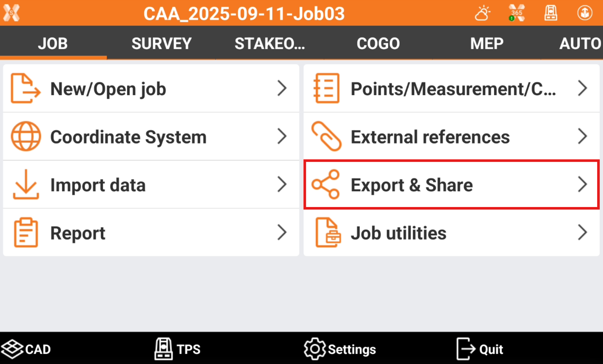Tap the total station icon in header
This screenshot has height=364, width=603.
click(550, 14)
